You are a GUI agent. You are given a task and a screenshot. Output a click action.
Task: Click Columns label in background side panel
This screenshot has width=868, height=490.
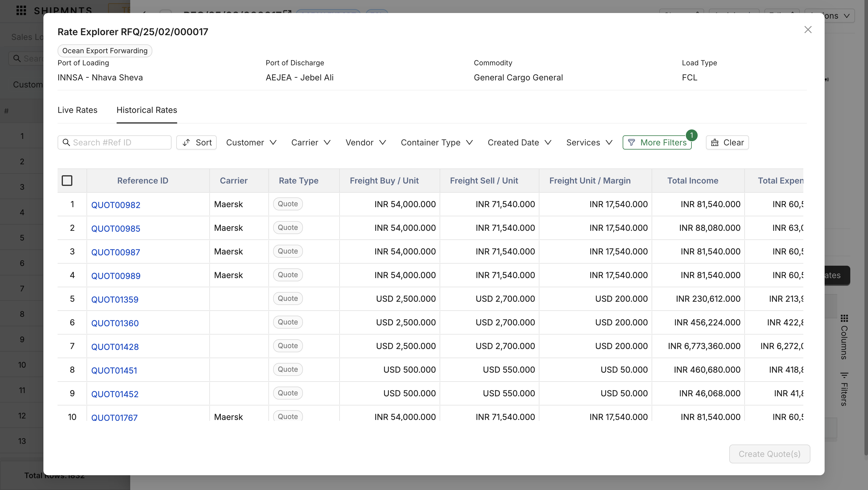[x=844, y=342]
